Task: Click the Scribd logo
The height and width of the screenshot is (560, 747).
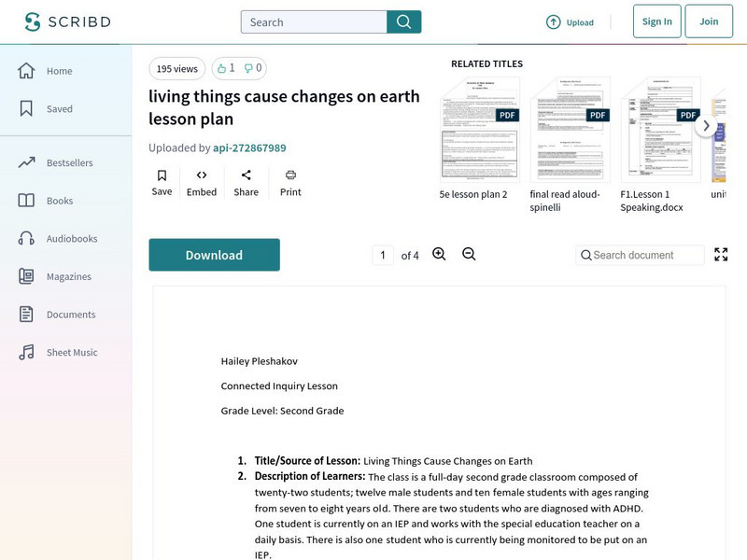Action: [x=66, y=21]
